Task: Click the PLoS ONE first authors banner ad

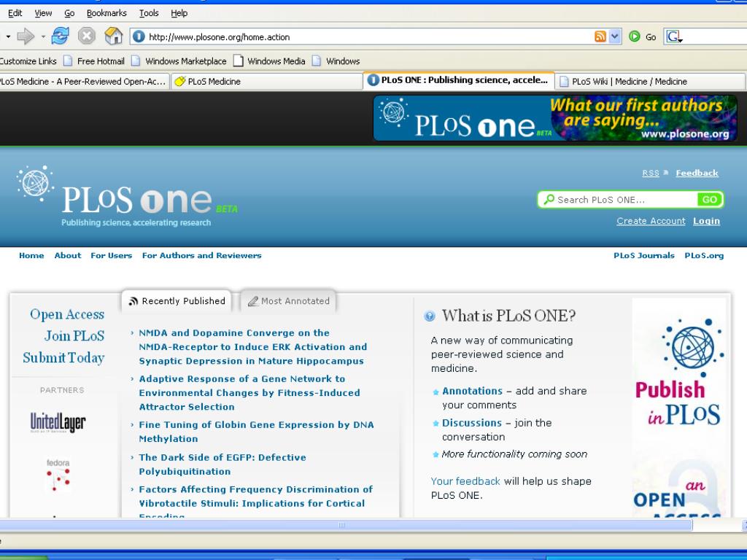Action: [x=555, y=118]
